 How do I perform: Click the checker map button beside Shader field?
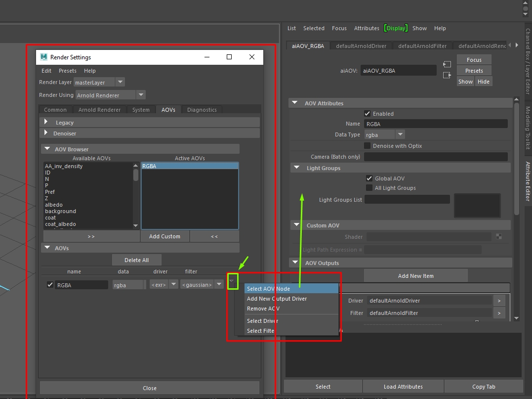(x=499, y=236)
